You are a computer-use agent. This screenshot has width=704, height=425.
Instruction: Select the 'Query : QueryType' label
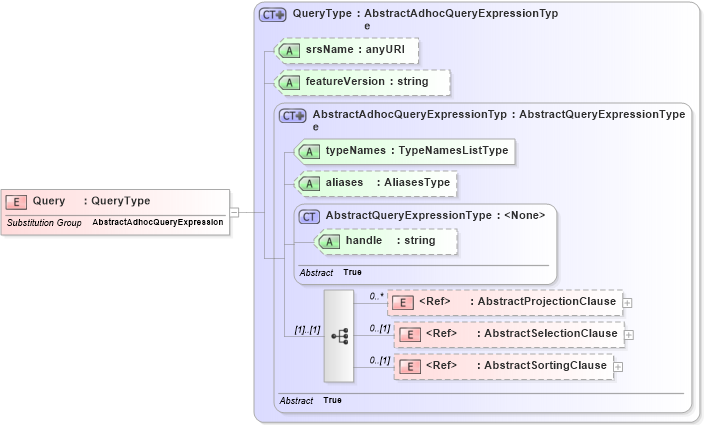click(92, 201)
